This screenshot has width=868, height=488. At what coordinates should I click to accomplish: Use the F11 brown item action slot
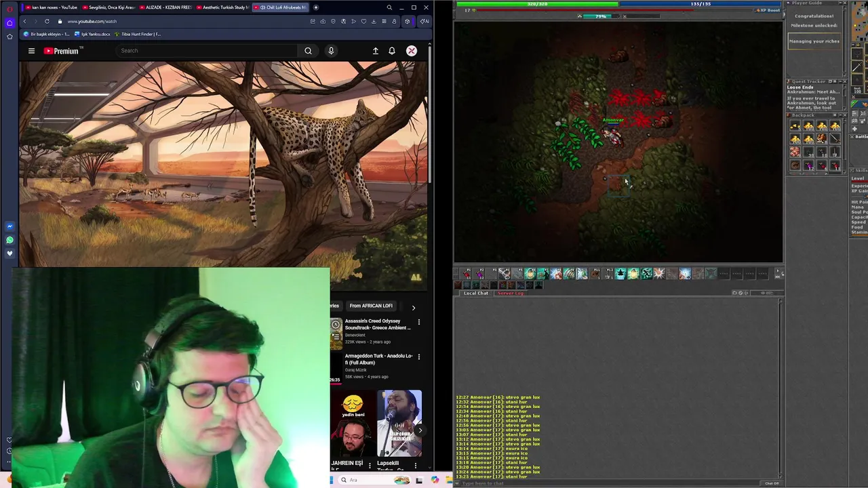click(595, 274)
